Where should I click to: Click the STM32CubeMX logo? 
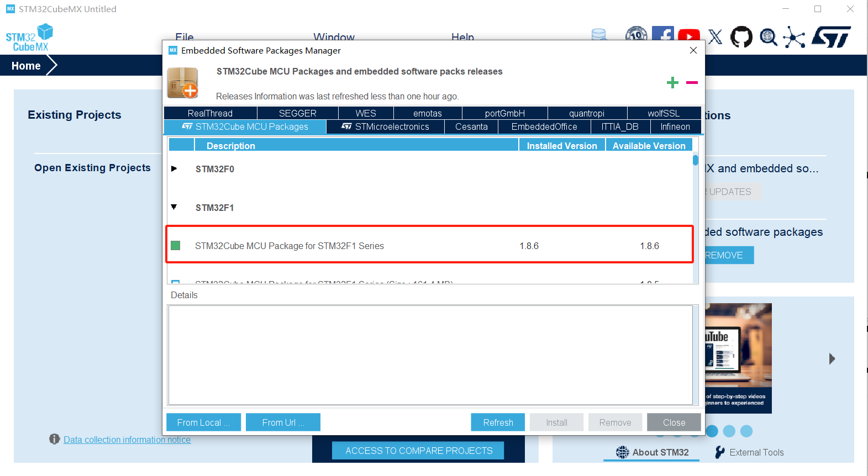pyautogui.click(x=29, y=38)
